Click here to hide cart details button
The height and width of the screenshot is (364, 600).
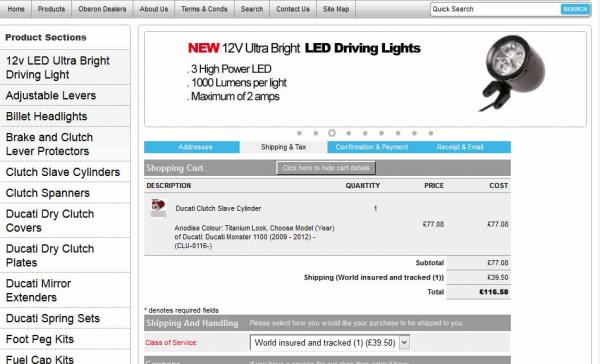point(326,168)
